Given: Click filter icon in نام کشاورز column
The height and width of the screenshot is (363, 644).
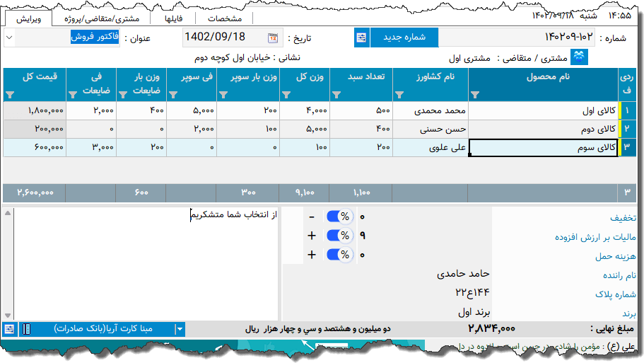Looking at the screenshot, I should click(x=399, y=95).
